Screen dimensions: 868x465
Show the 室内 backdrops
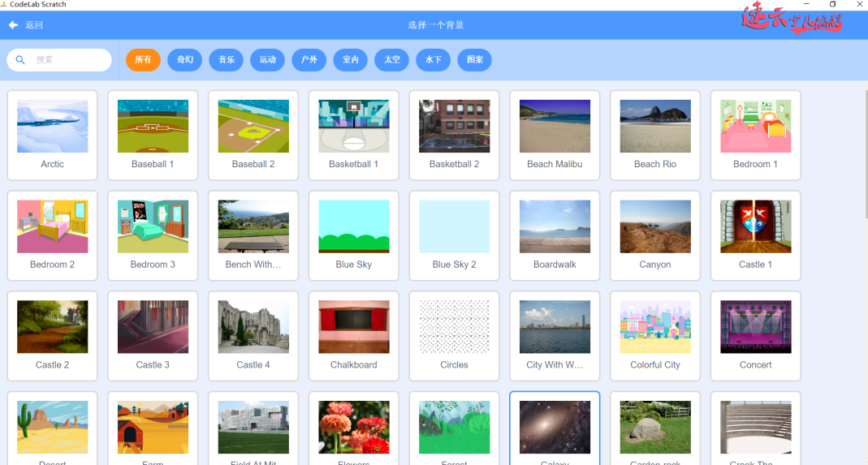click(x=350, y=60)
